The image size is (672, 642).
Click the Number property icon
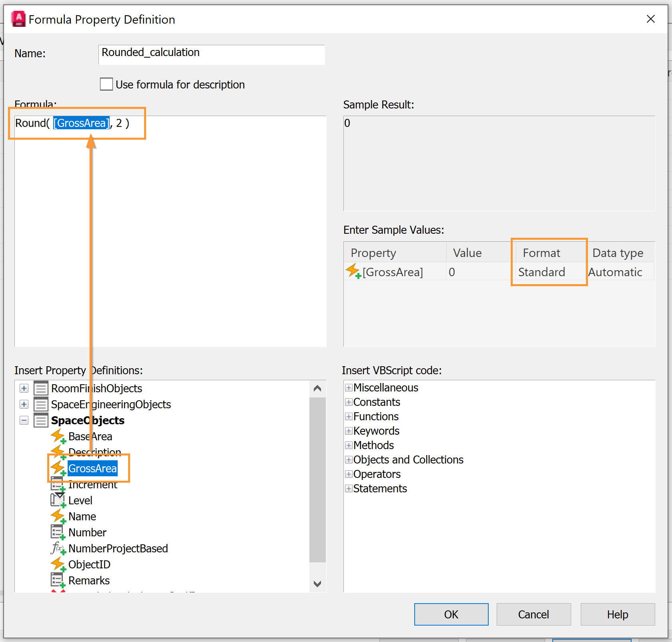(58, 532)
